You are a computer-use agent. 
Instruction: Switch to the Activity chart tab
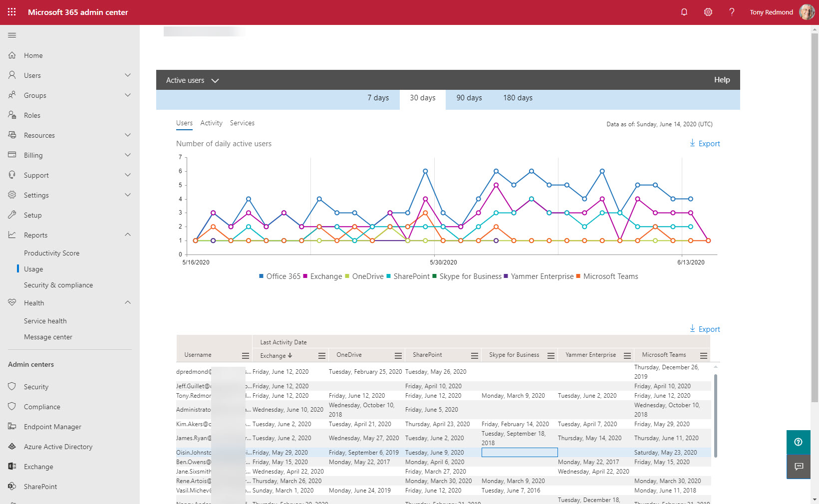pyautogui.click(x=212, y=123)
